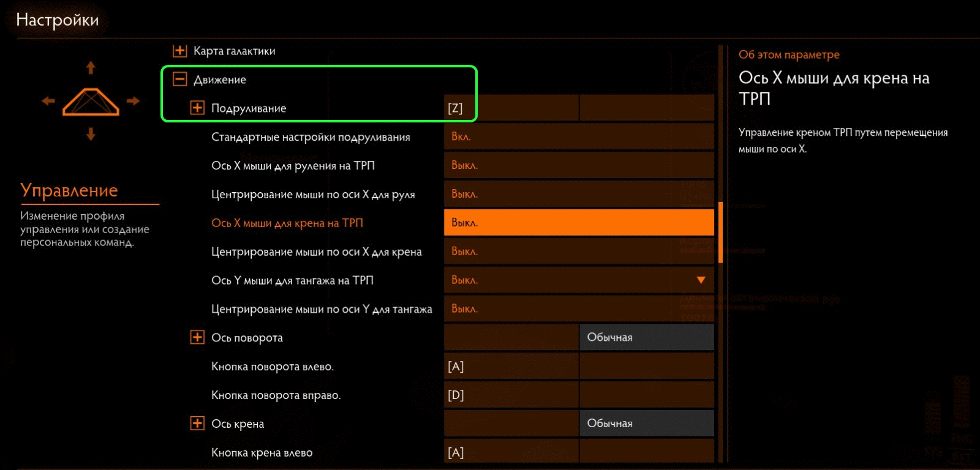Open dropdown arrow on Ось Y мыши для тангажа
The height and width of the screenshot is (470, 980).
coord(701,280)
